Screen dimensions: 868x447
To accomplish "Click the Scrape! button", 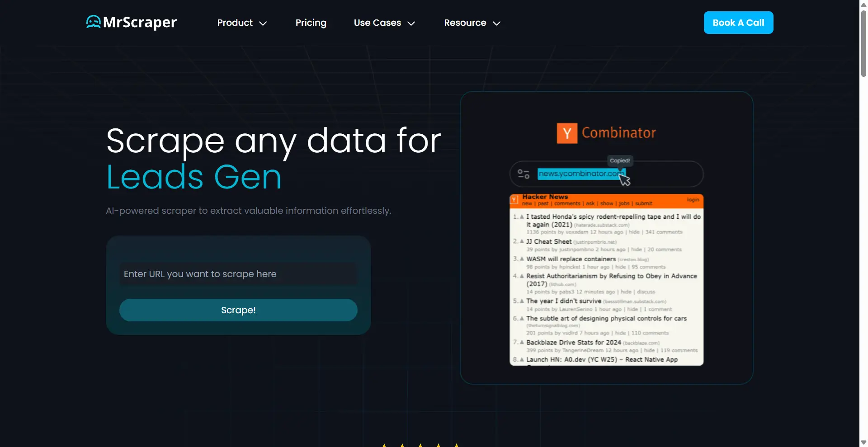I will click(x=238, y=310).
